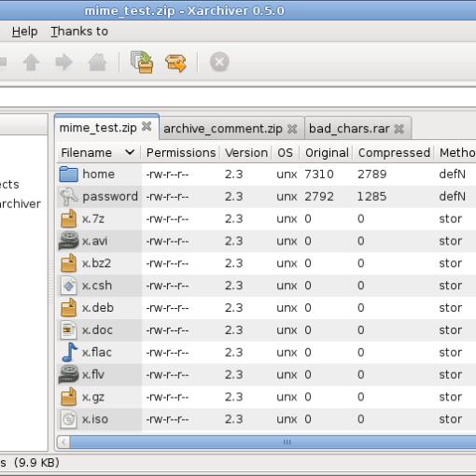Click the Up folder arrow toolbar icon

[32, 62]
